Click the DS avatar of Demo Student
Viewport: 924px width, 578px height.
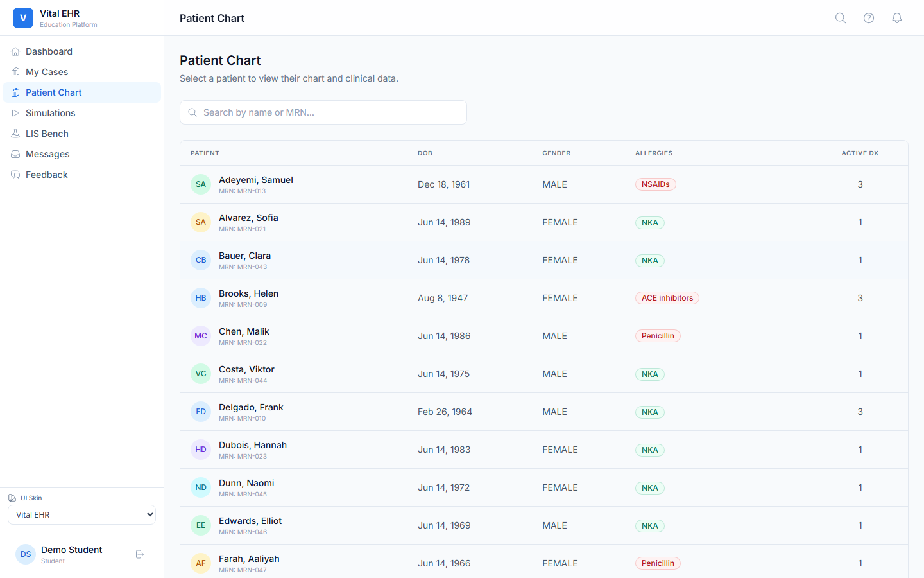point(26,554)
